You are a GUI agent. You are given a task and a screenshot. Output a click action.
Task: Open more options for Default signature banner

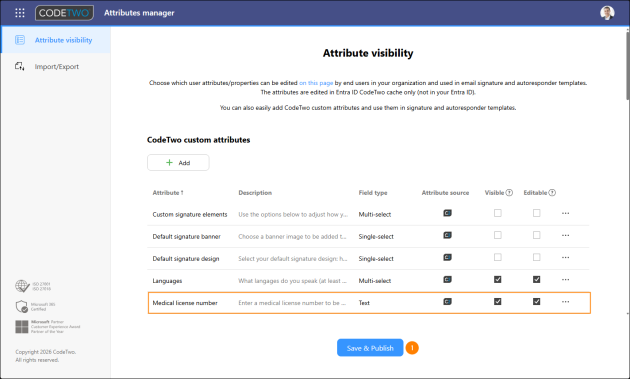[x=565, y=236]
